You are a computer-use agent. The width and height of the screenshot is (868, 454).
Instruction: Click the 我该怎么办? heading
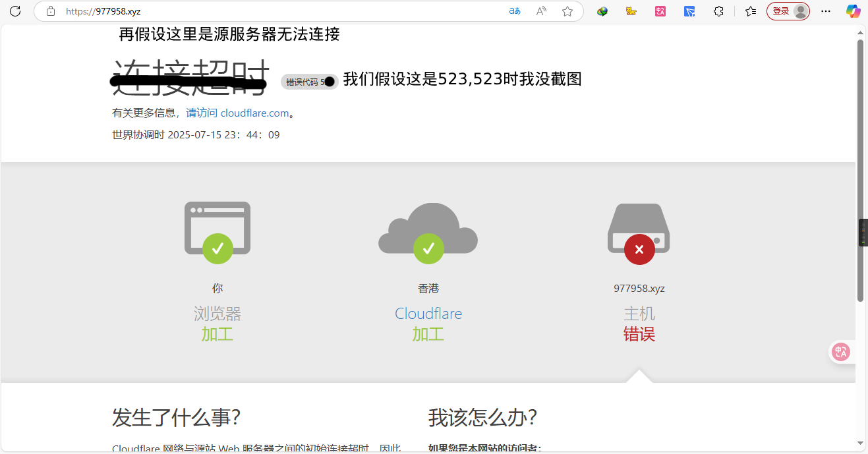point(482,418)
